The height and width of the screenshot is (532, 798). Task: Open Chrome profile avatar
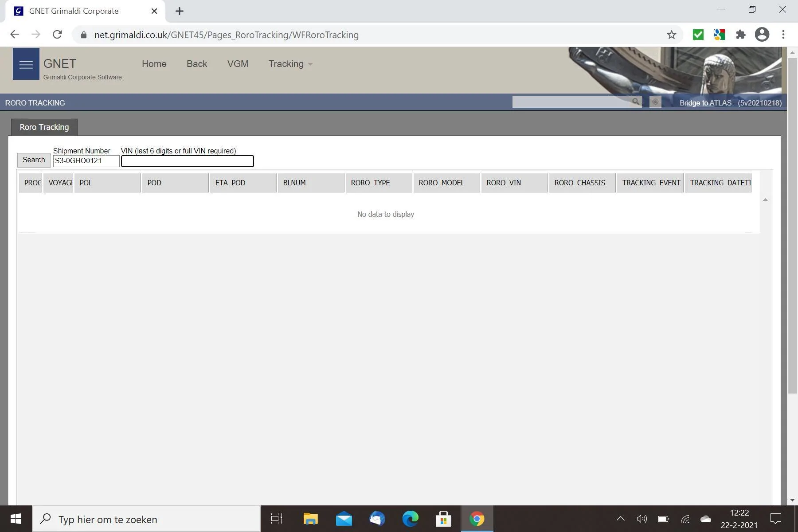pyautogui.click(x=762, y=35)
